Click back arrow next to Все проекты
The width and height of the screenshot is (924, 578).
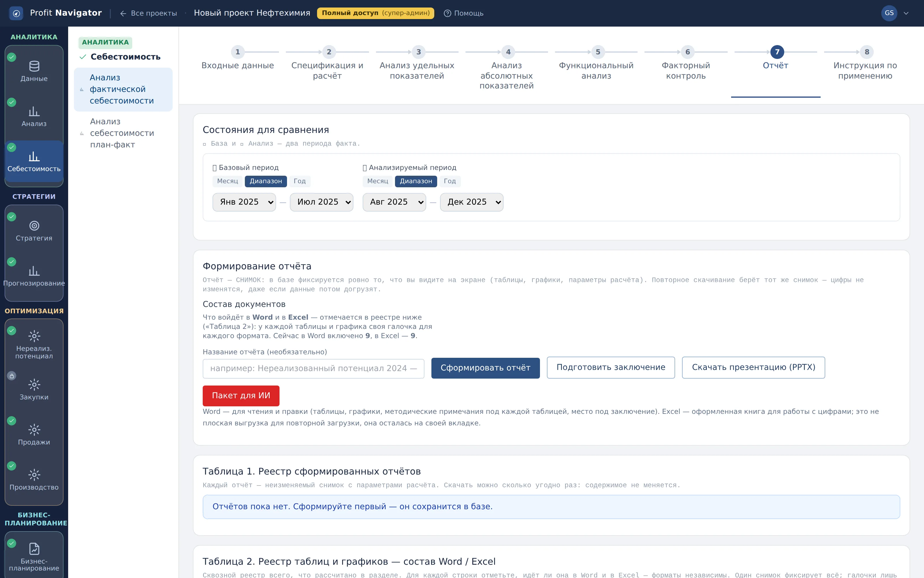coord(123,13)
